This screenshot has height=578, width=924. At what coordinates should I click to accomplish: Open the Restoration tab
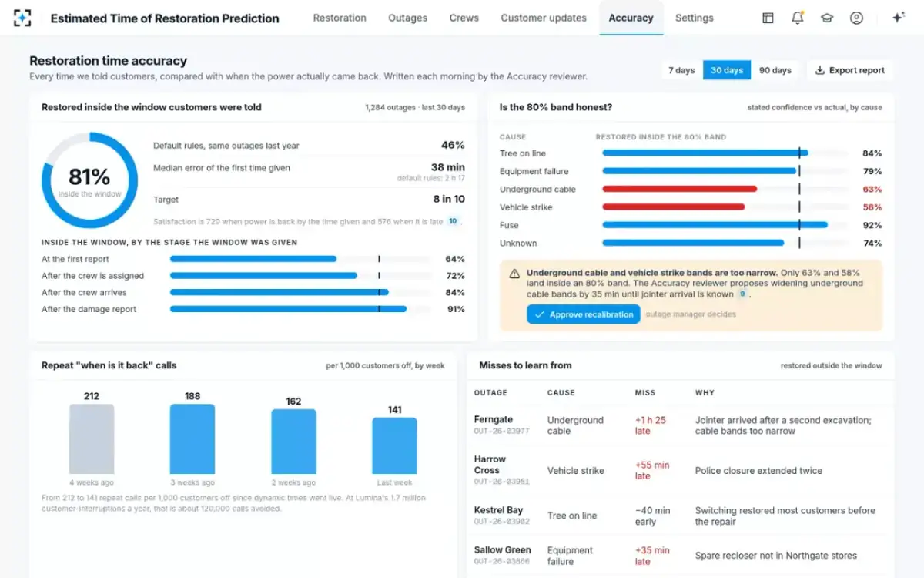point(340,18)
